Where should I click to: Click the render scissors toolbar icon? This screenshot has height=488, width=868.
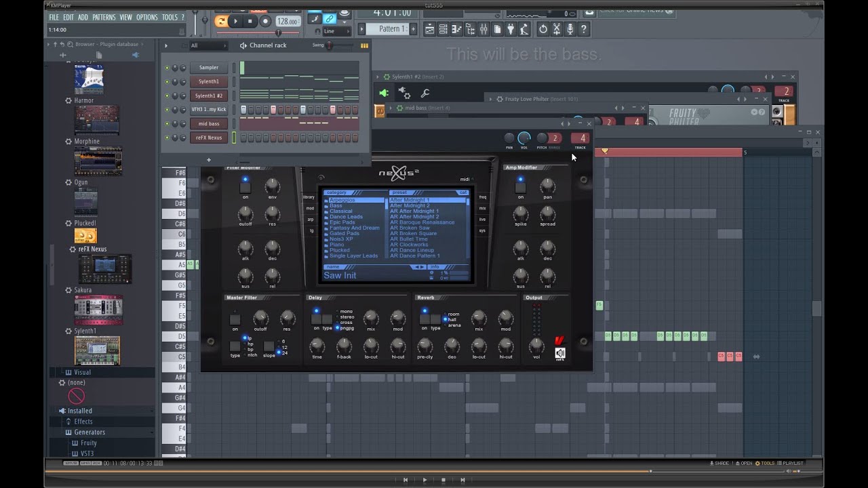point(557,29)
